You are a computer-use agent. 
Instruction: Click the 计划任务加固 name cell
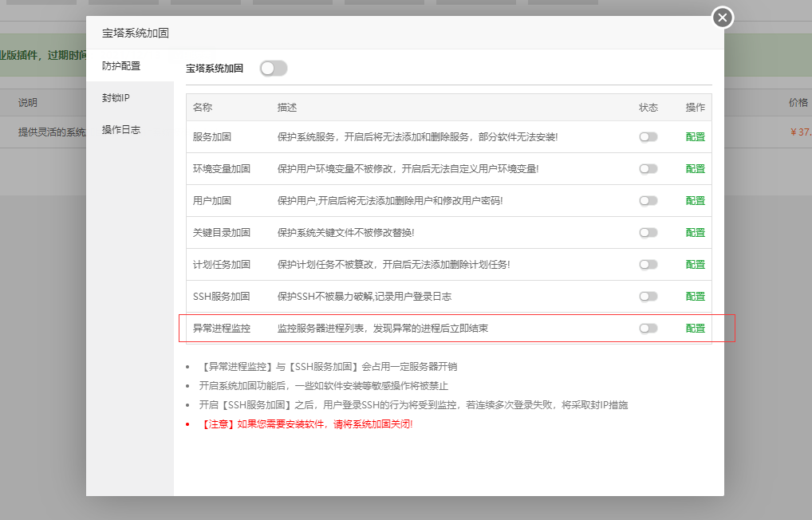[x=222, y=265]
